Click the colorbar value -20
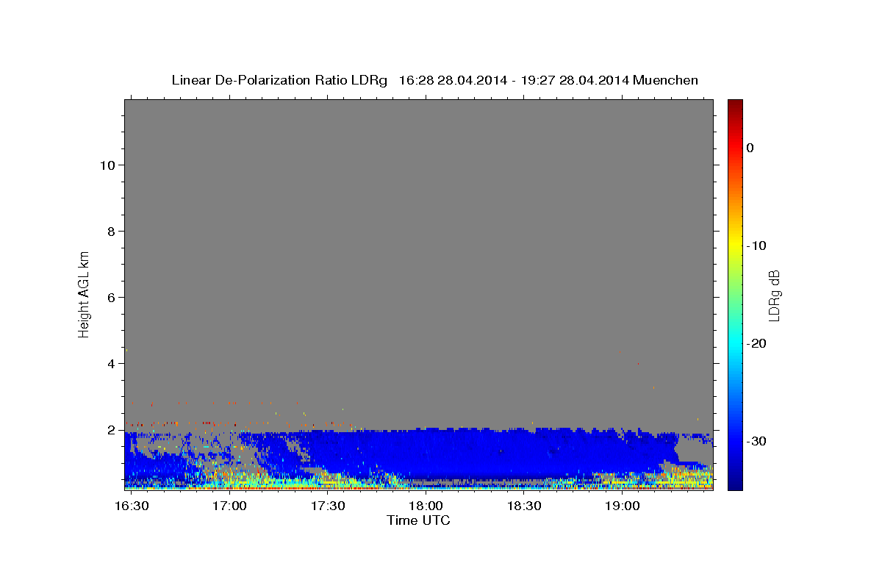Viewport: 882px width, 588px height. pyautogui.click(x=757, y=343)
